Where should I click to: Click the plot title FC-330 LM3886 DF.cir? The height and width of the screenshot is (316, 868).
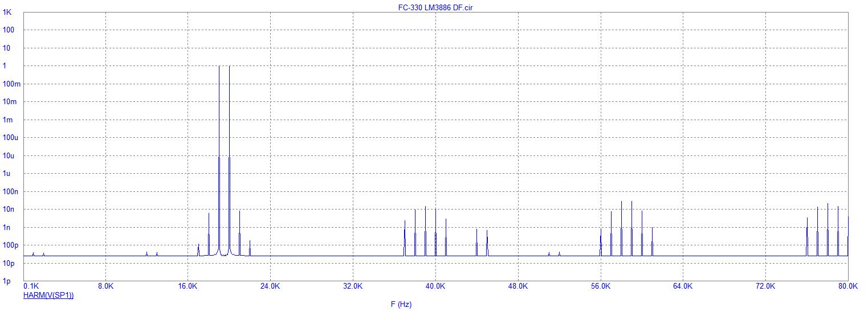click(x=435, y=7)
